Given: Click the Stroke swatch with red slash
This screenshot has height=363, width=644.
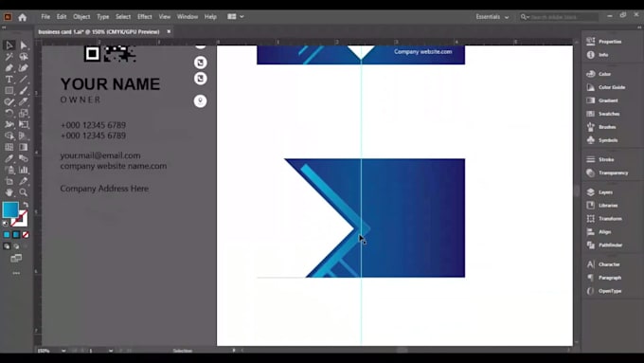Looking at the screenshot, I should tap(21, 220).
